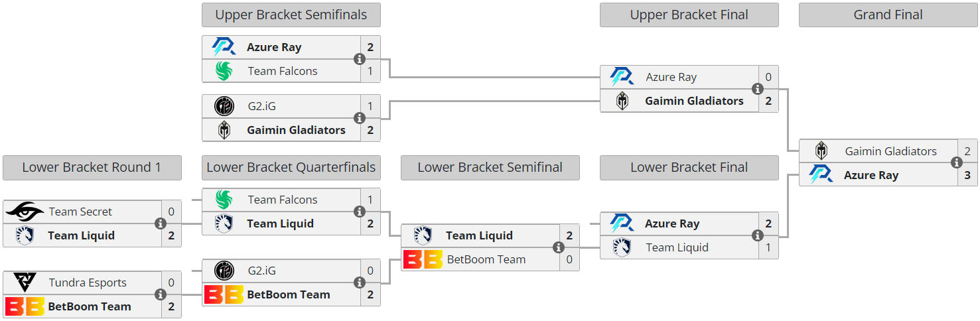The height and width of the screenshot is (321, 980).
Task: Click Azure Ray's score of 3 in Grand Final
Action: (x=967, y=175)
